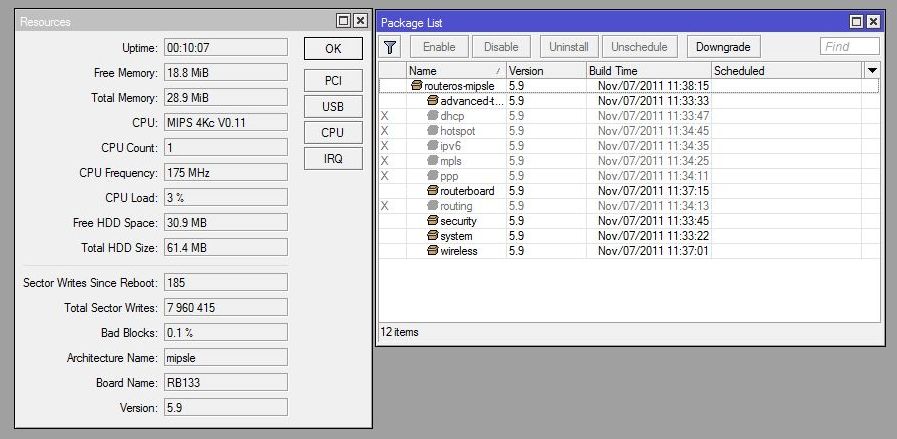Click the Uninstall package button
This screenshot has height=439, width=897.
point(568,47)
